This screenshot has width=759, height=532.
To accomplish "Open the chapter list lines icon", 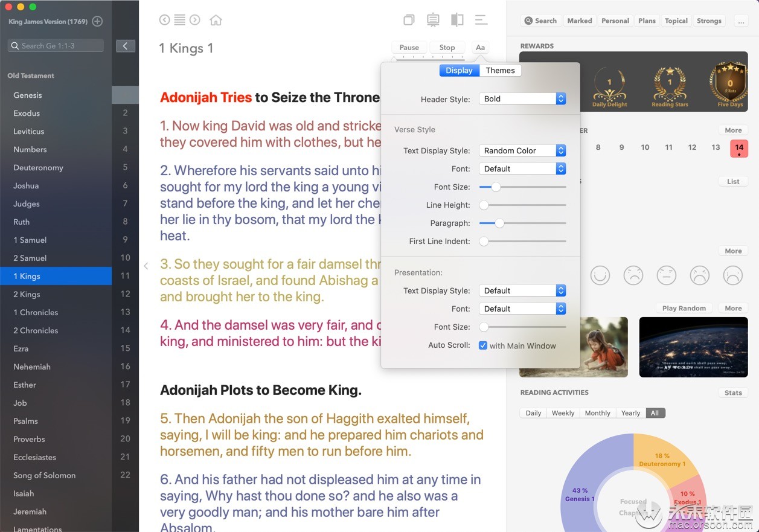I will click(179, 20).
